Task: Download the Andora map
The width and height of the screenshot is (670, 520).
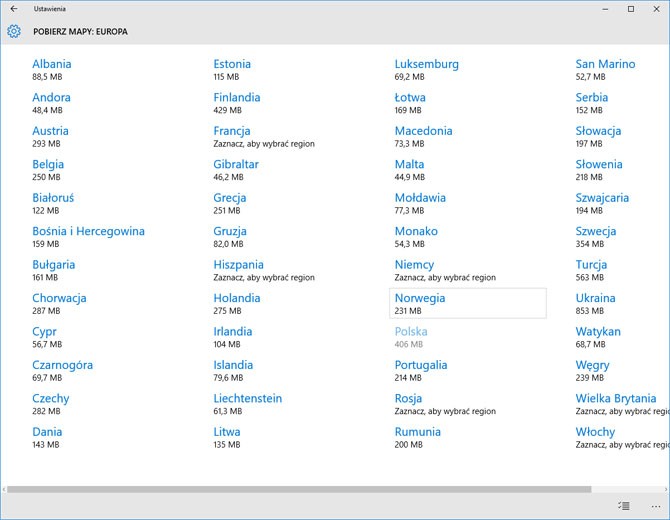Action: point(51,103)
